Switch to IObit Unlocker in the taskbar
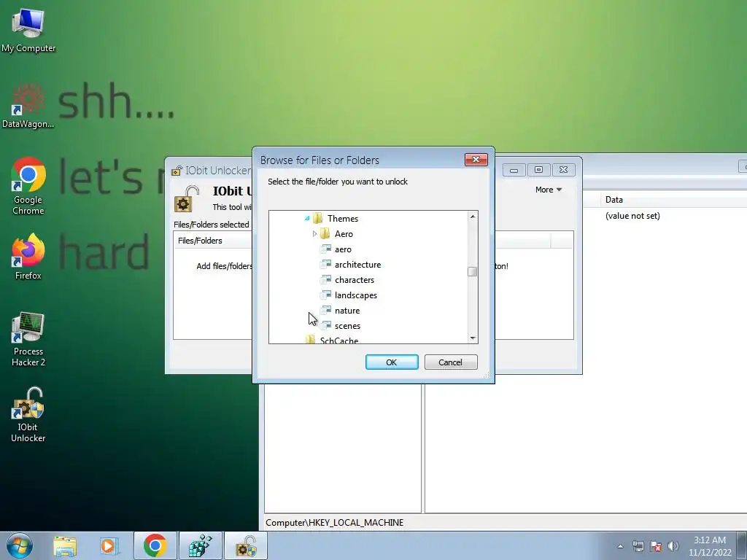The height and width of the screenshot is (560, 747). 246,545
